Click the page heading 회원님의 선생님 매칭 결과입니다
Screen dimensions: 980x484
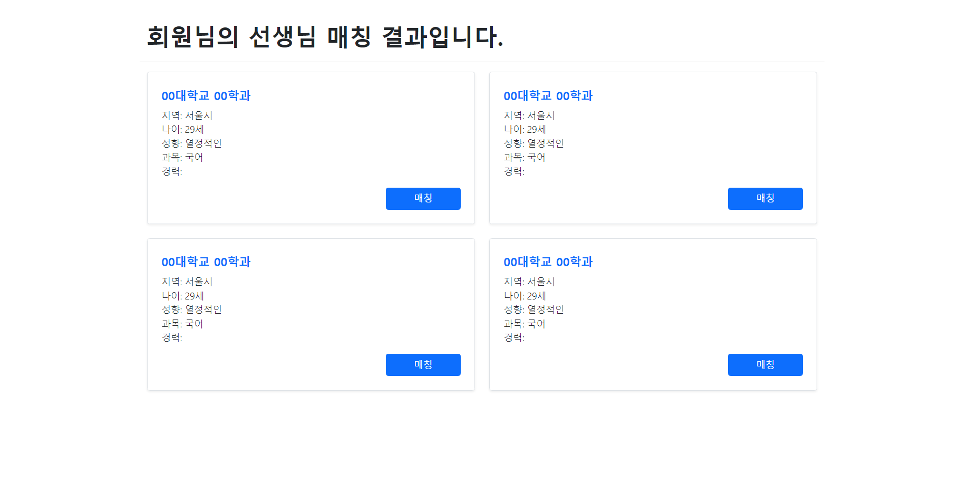[325, 35]
